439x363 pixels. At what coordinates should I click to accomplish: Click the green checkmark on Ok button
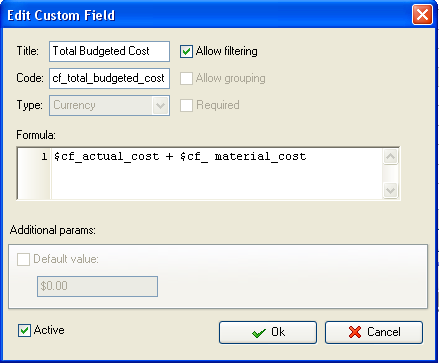[x=259, y=332]
